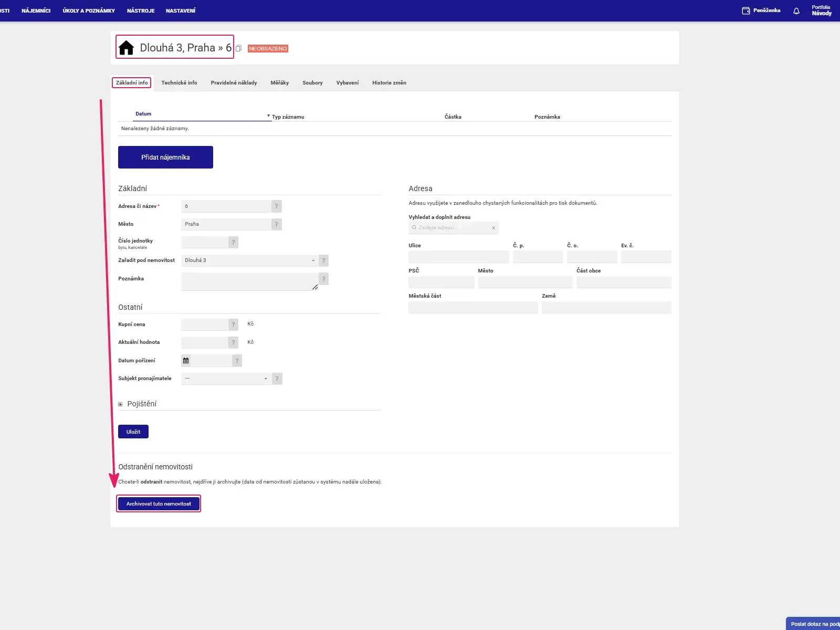840x630 pixels.
Task: Expand the Pojištění section
Action: pos(120,404)
